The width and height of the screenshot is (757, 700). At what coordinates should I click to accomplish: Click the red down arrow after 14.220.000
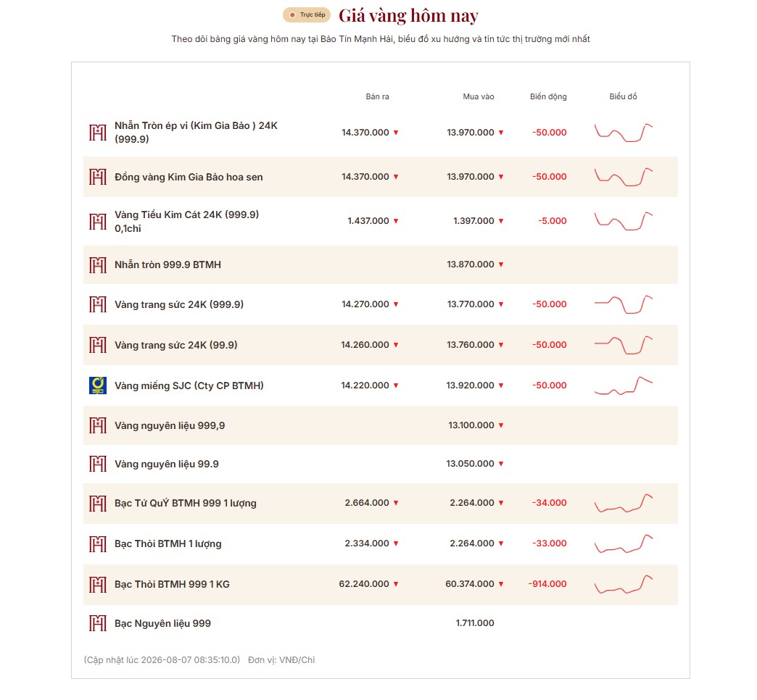click(x=396, y=386)
